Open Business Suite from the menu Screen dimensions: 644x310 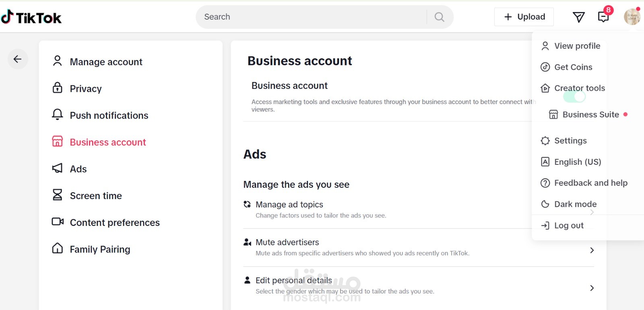(x=590, y=115)
